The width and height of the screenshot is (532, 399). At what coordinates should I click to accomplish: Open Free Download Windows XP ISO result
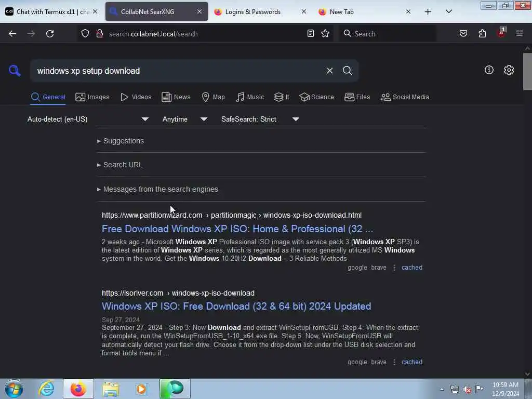click(x=237, y=229)
